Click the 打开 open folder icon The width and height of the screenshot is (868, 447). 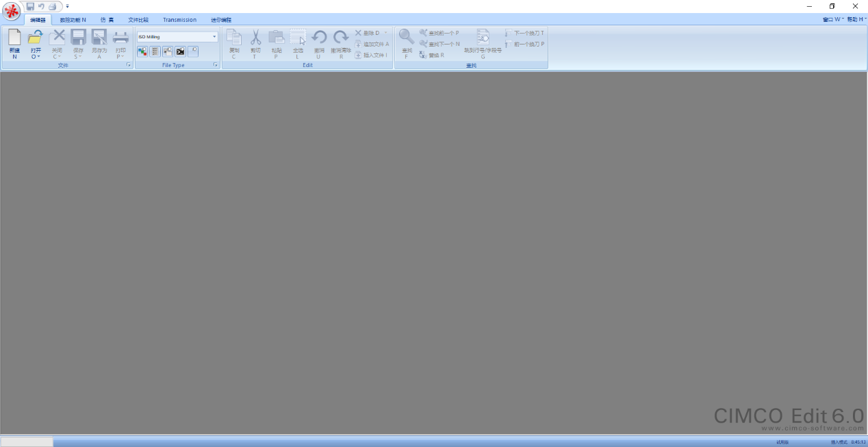(36, 38)
